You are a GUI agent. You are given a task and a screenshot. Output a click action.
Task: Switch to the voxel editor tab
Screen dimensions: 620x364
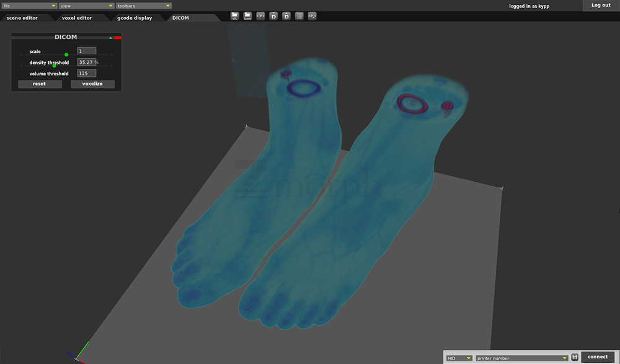[77, 18]
